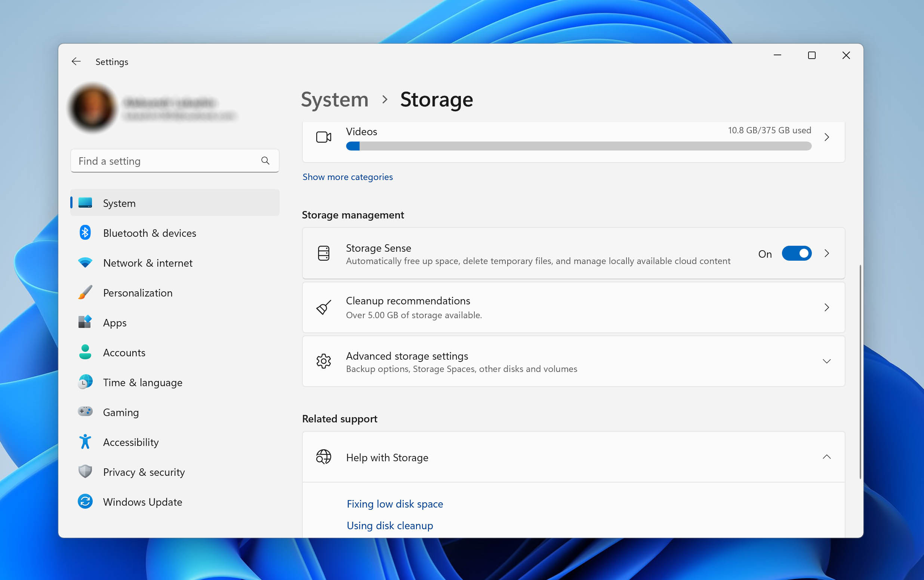
Task: Click the On label beside Storage Sense
Action: 765,254
